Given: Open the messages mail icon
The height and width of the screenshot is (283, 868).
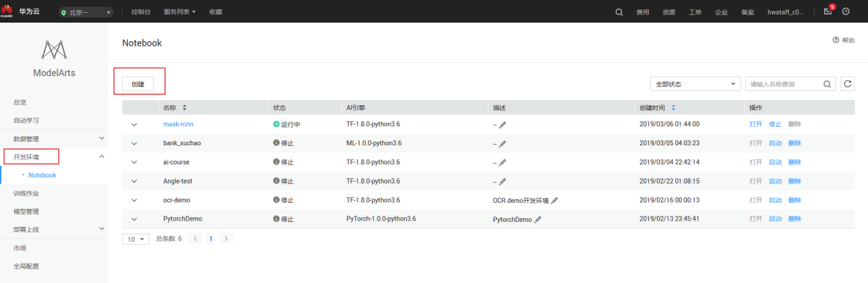Looking at the screenshot, I should (x=828, y=12).
